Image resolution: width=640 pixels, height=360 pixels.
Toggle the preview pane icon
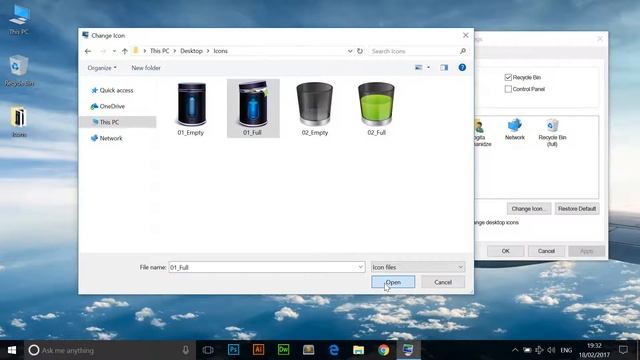444,67
